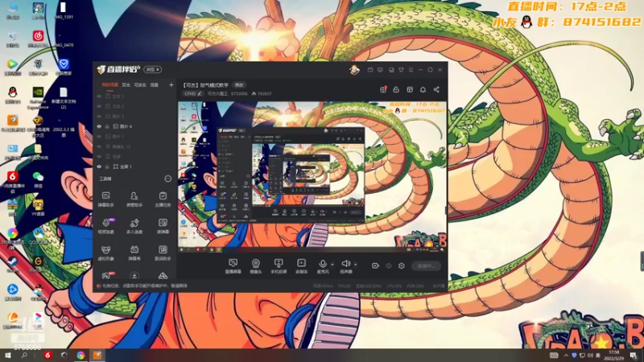Image resolution: width=644 pixels, height=362 pixels.
Task: Add a new scene with plus icon
Action: pyautogui.click(x=171, y=85)
